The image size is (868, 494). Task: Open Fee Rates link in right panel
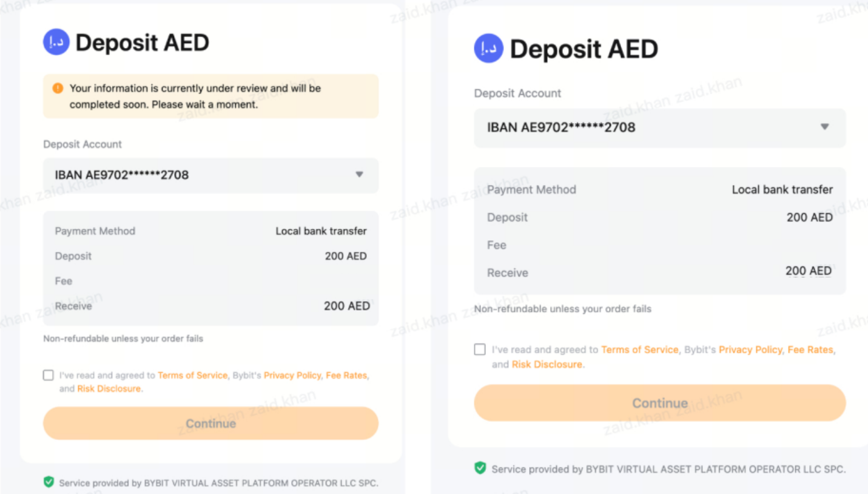coord(810,350)
